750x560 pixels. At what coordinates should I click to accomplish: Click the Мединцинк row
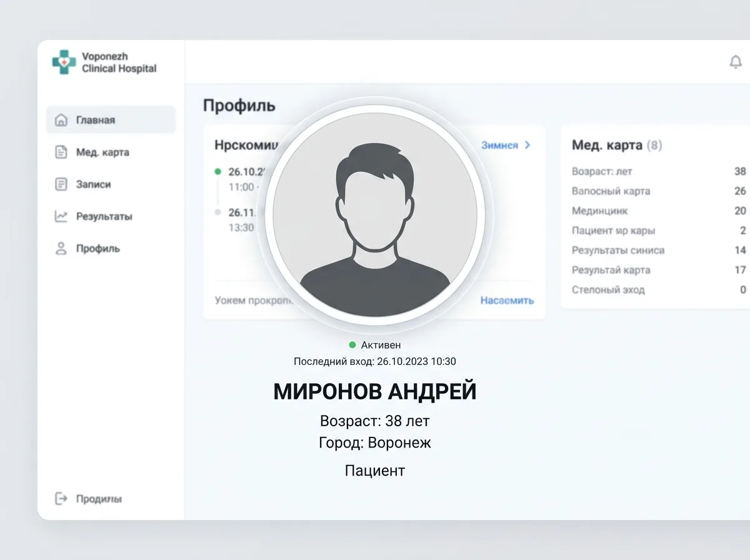click(x=659, y=211)
